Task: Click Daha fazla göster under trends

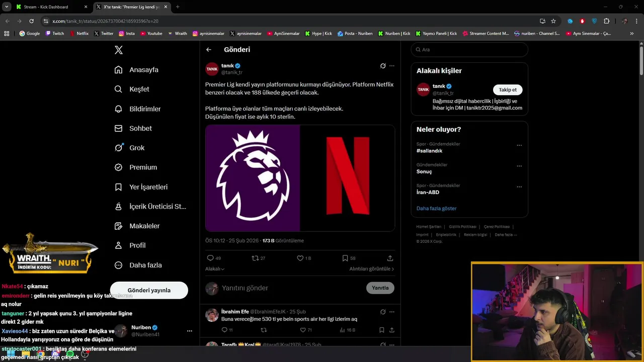Action: click(436, 208)
